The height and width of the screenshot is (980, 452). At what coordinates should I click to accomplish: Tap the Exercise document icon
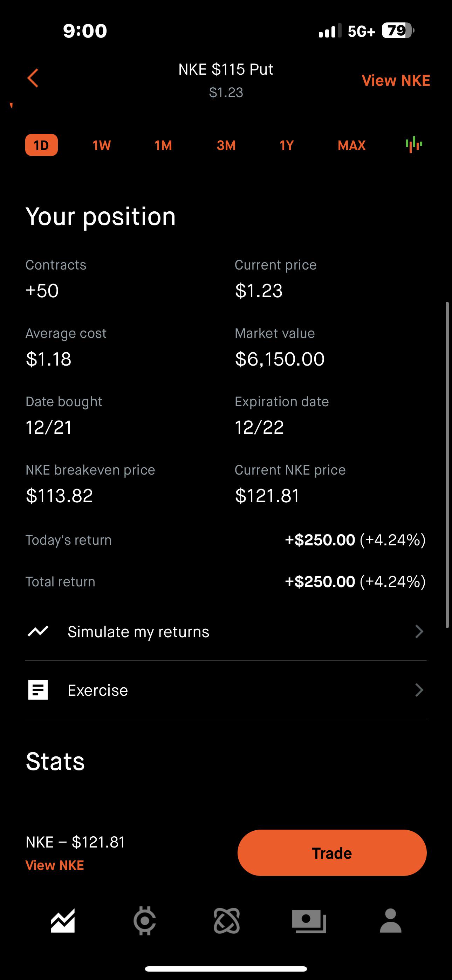point(38,690)
